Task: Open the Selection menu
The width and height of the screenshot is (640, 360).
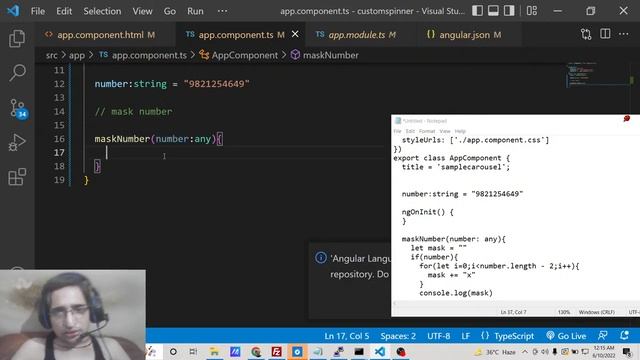Action: [102, 11]
